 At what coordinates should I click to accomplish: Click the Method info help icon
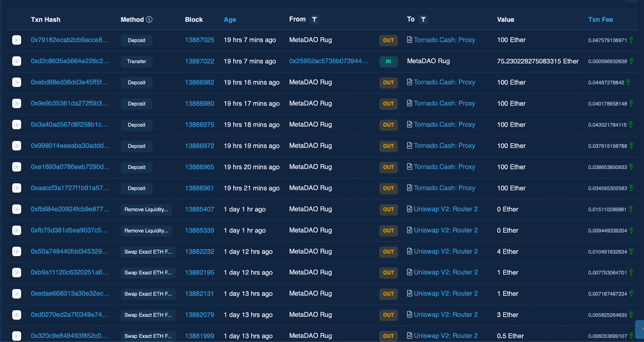(149, 19)
